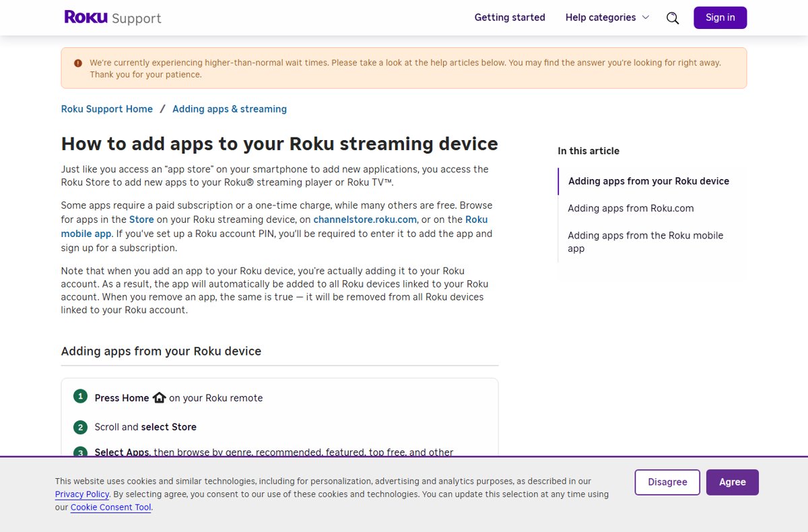The height and width of the screenshot is (532, 808).
Task: Jump to Adding apps from the Roku mobile app
Action: 645,242
